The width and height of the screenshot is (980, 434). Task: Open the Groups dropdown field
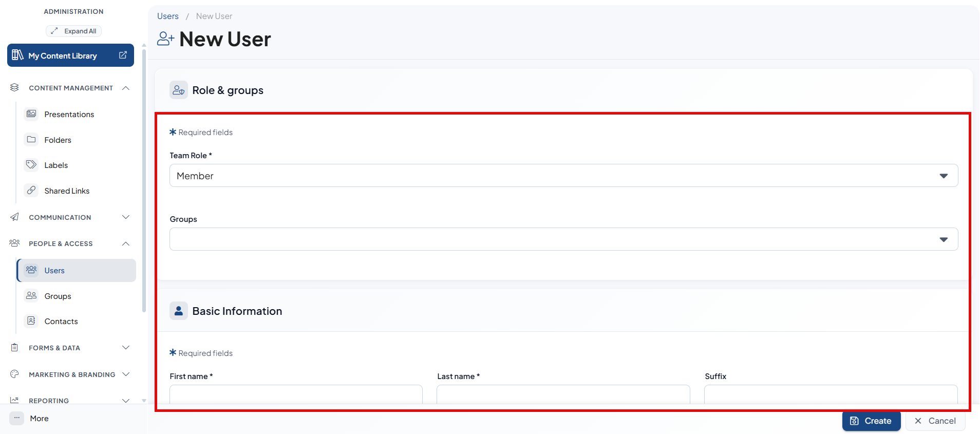(x=563, y=239)
